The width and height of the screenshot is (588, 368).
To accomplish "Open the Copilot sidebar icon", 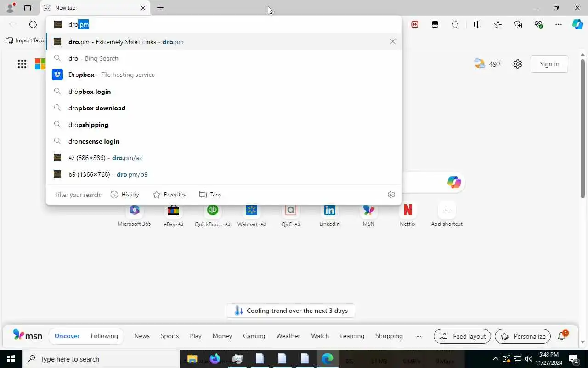I will pos(578,24).
